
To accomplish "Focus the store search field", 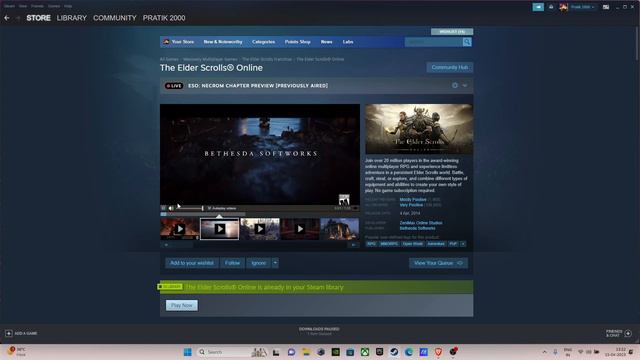I will point(433,42).
